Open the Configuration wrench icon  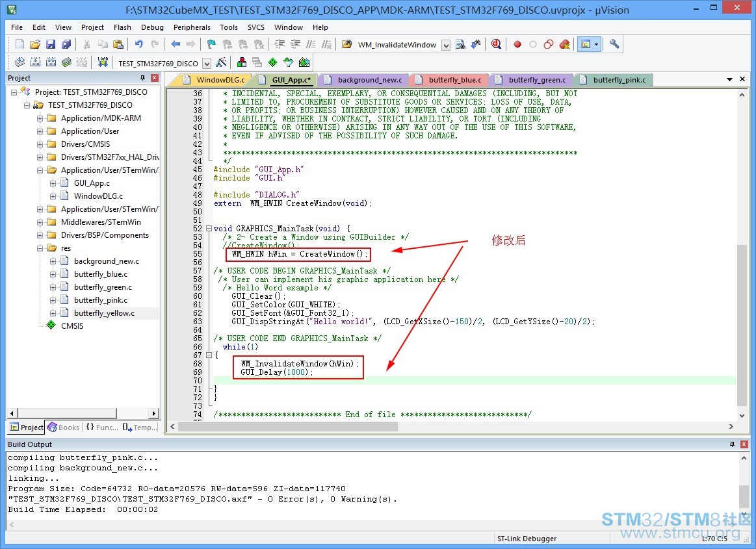click(614, 44)
